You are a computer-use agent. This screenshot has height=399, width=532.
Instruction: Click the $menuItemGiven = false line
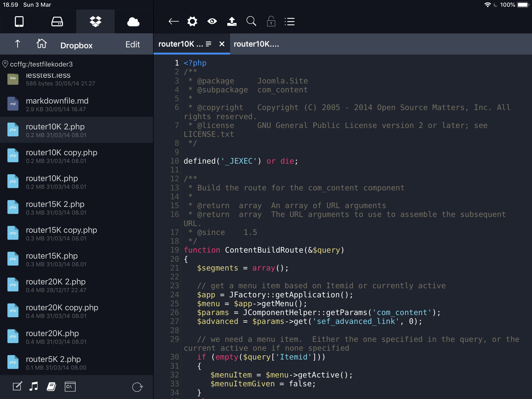[x=263, y=384]
